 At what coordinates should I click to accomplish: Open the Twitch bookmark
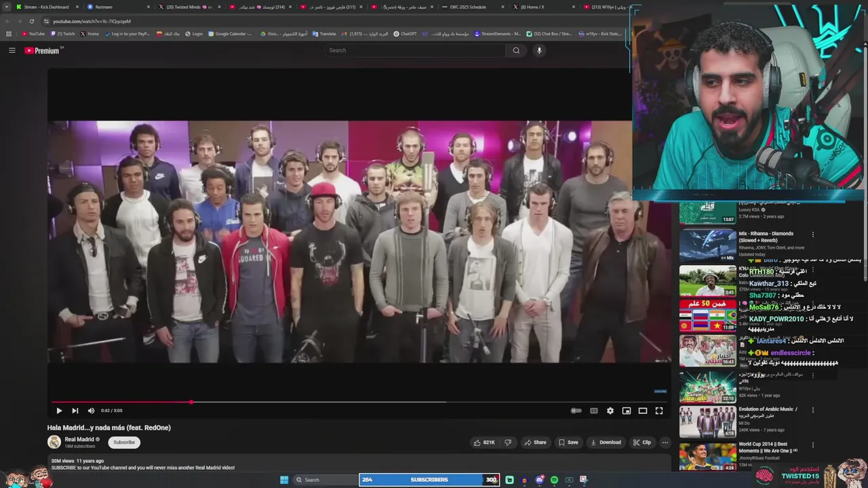tap(63, 33)
